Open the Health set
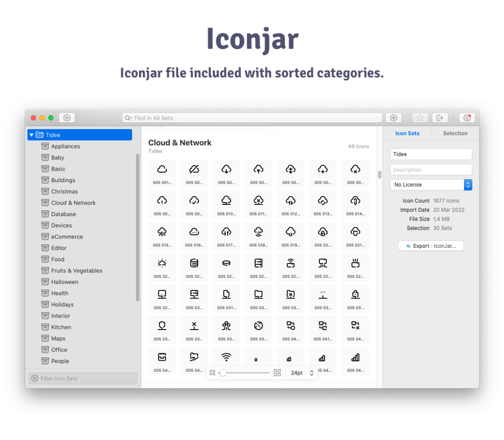The image size is (504, 440). point(60,293)
